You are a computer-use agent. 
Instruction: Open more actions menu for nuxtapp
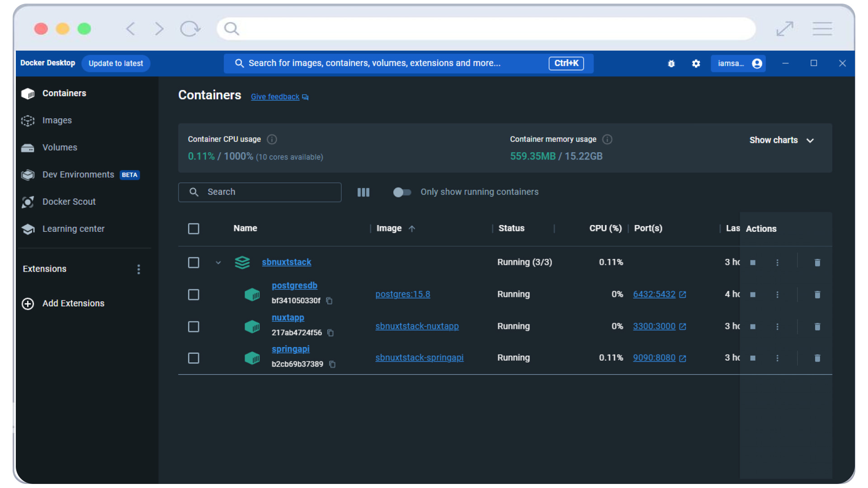(778, 327)
